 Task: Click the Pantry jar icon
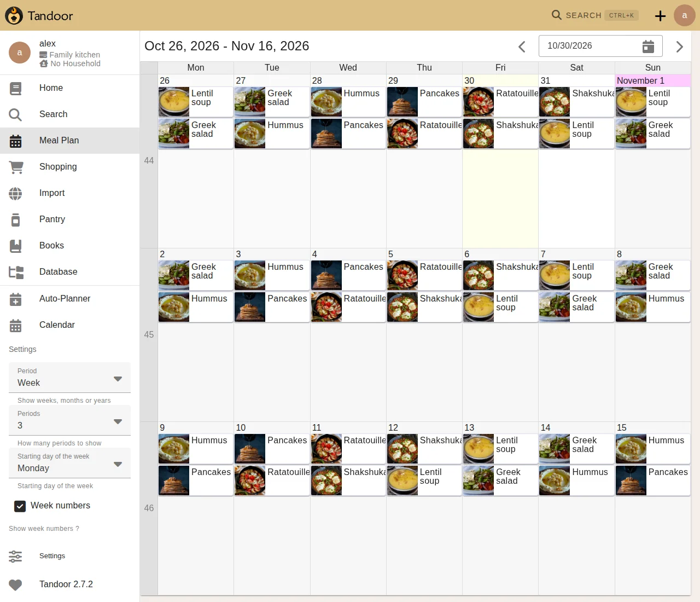point(16,219)
